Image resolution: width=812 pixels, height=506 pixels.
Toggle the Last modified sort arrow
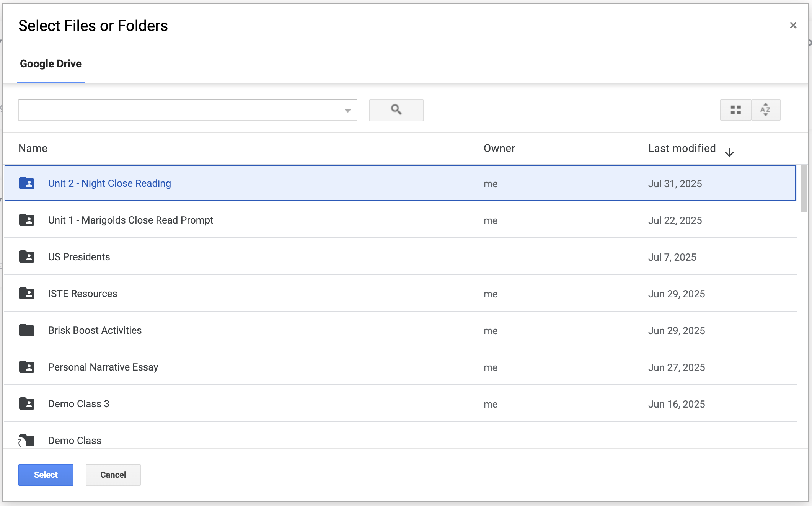(729, 152)
